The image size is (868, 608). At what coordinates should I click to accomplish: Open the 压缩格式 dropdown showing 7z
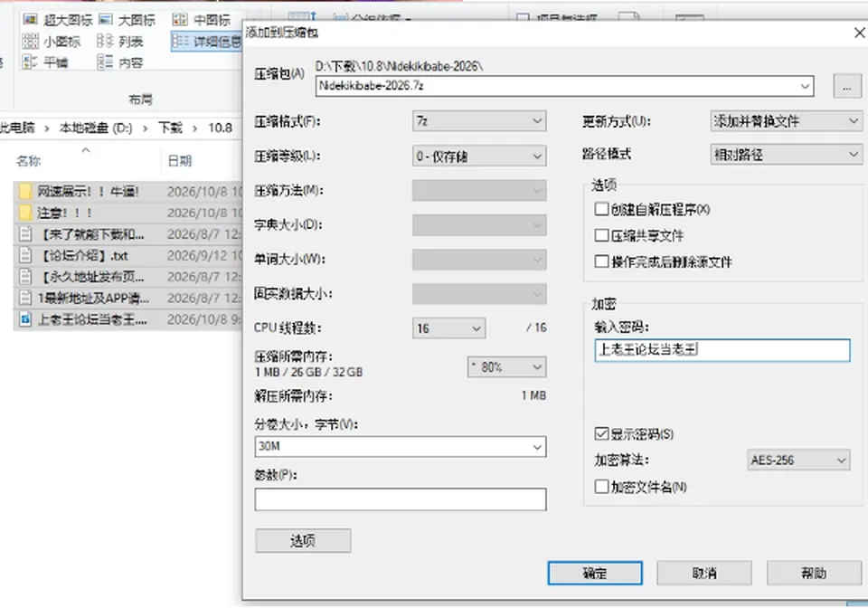[x=479, y=120]
